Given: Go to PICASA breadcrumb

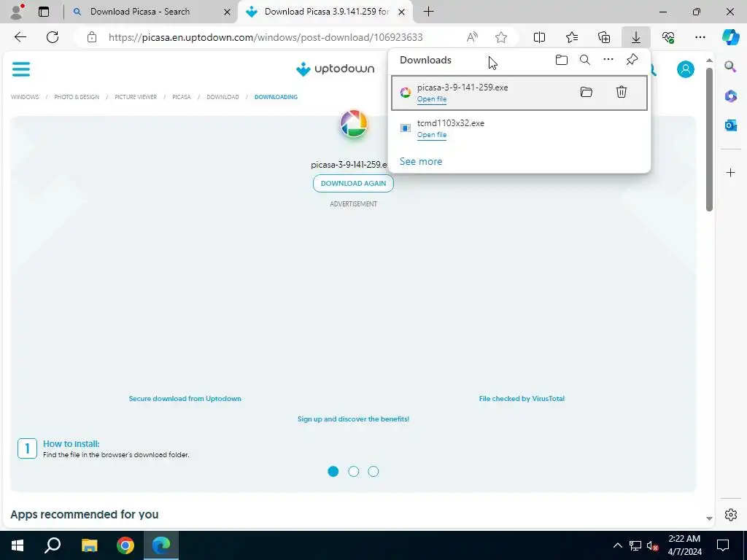Looking at the screenshot, I should [x=182, y=97].
